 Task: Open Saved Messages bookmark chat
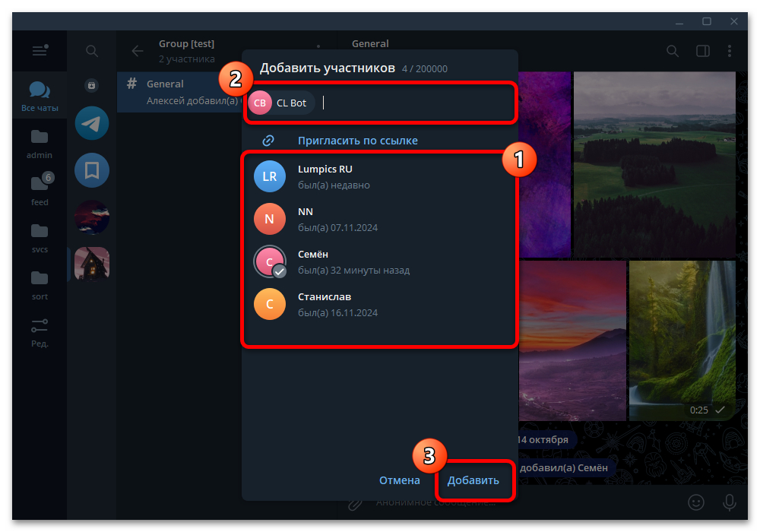click(x=92, y=170)
